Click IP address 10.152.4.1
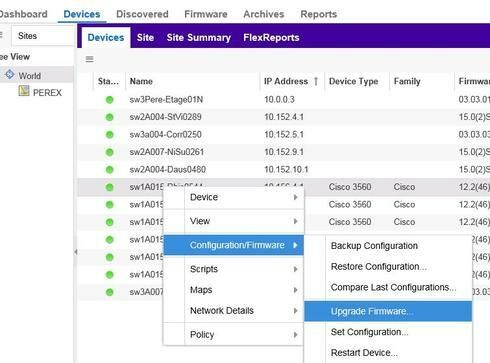This screenshot has height=363, width=490. pyautogui.click(x=284, y=117)
